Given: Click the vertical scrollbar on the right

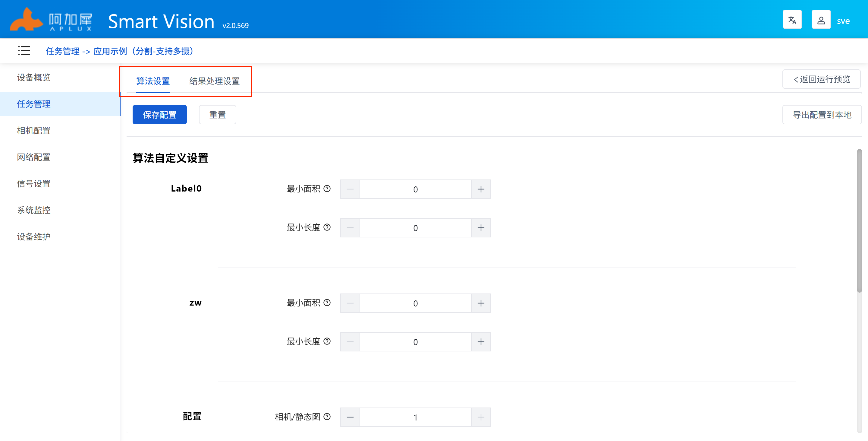Looking at the screenshot, I should tap(859, 221).
